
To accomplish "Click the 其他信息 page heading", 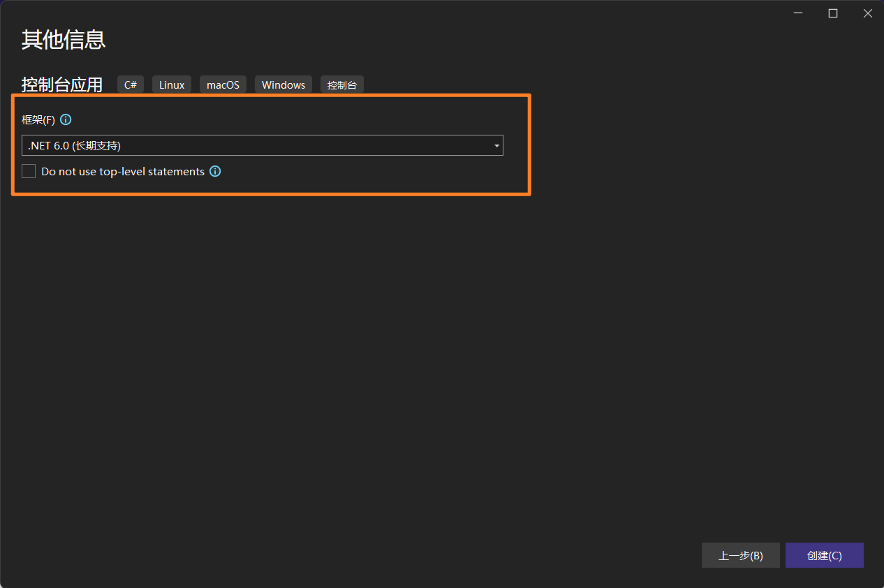I will (x=64, y=40).
